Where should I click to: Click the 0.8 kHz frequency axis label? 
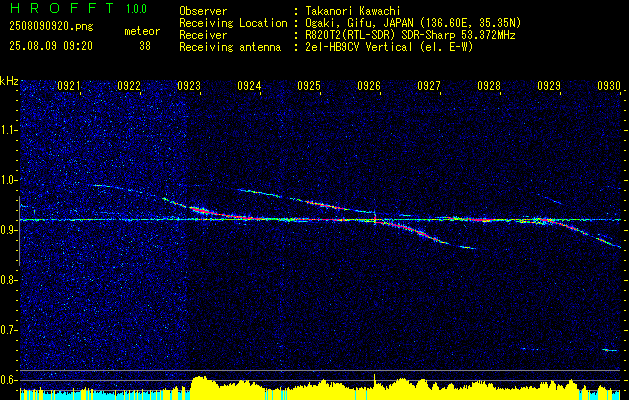point(9,280)
